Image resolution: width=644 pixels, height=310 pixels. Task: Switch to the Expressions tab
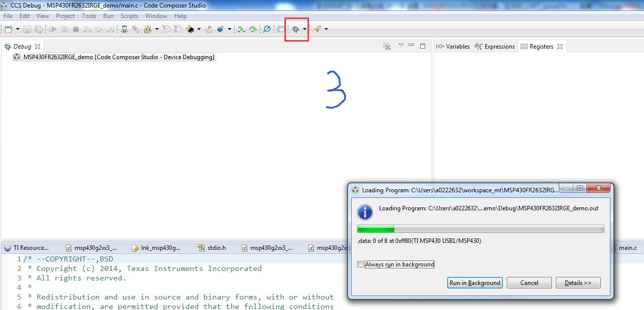[x=495, y=47]
